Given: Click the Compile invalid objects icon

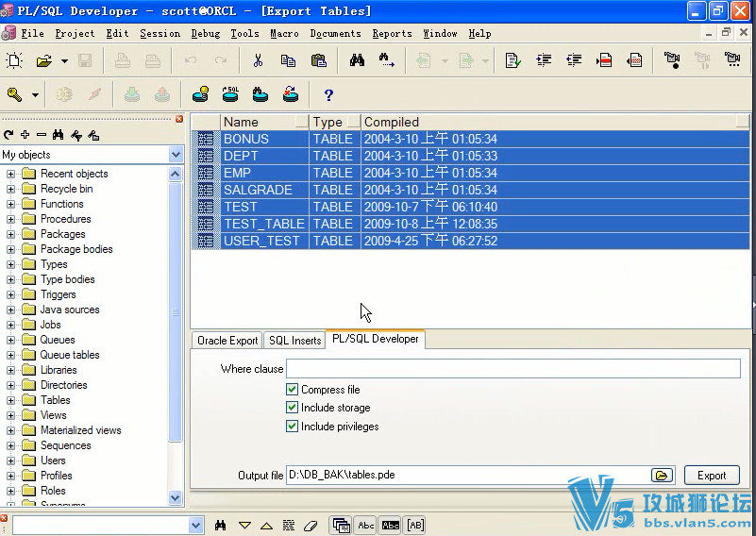Looking at the screenshot, I should pyautogui.click(x=291, y=94).
